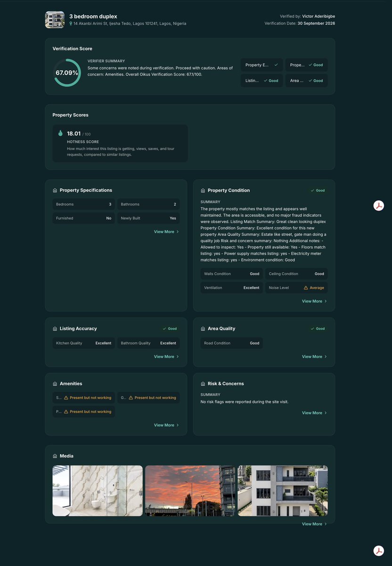Image resolution: width=392 pixels, height=566 pixels.
Task: Open the sunset sky media photo
Action: [x=190, y=491]
